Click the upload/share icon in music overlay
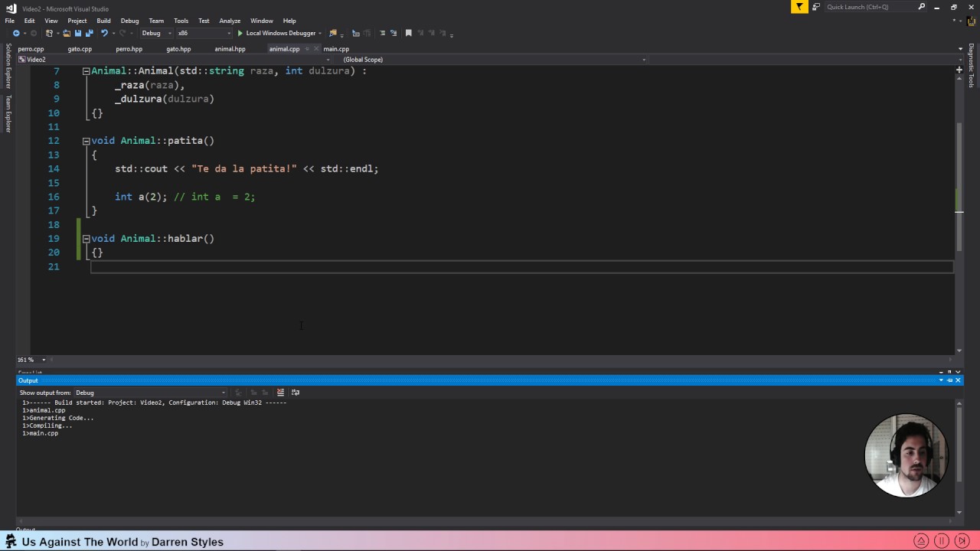 [x=922, y=540]
